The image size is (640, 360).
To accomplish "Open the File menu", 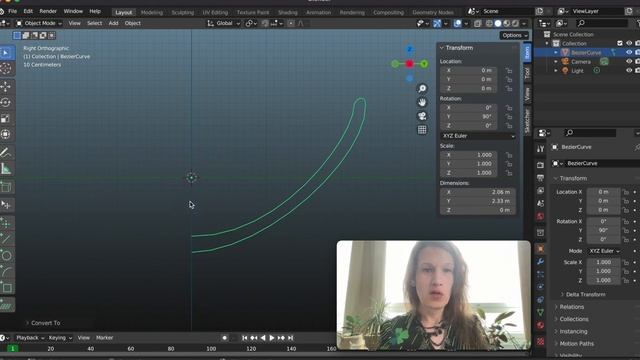I will [13, 11].
